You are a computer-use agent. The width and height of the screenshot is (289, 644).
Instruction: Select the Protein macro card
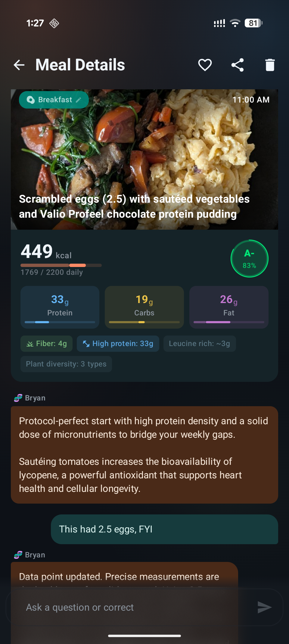[60, 307]
